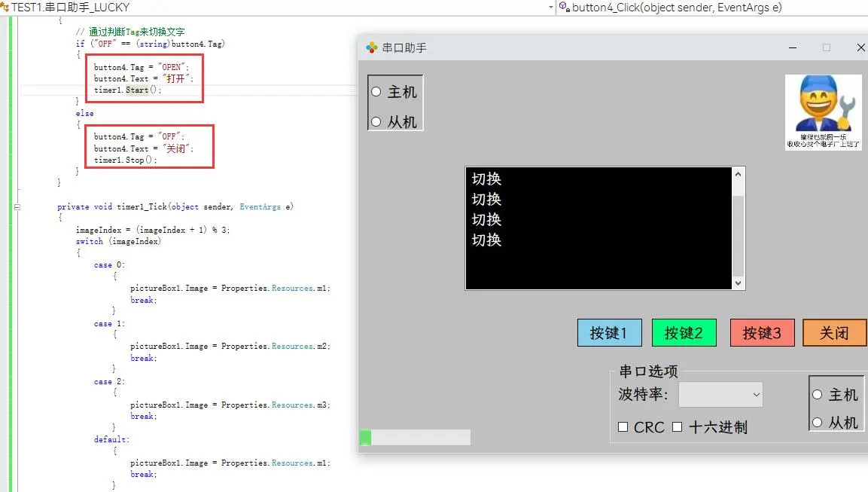The height and width of the screenshot is (492, 868).
Task: Select the 从机 radio button in the top-left group
Action: click(x=376, y=121)
